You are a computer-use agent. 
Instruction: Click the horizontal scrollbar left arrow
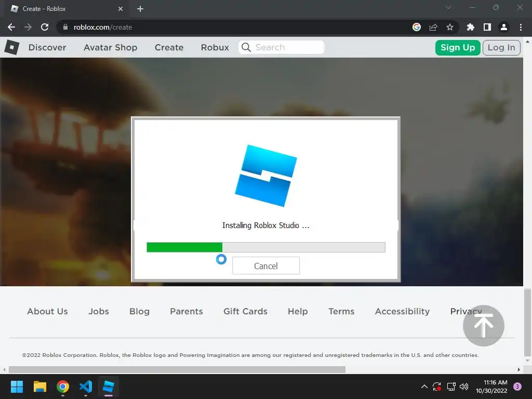click(4, 369)
